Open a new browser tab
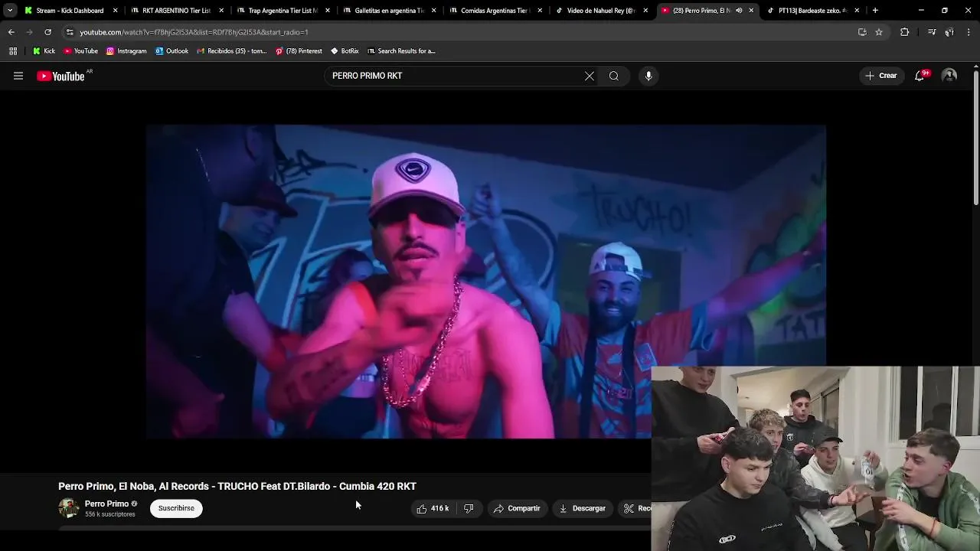980x551 pixels. 875,11
